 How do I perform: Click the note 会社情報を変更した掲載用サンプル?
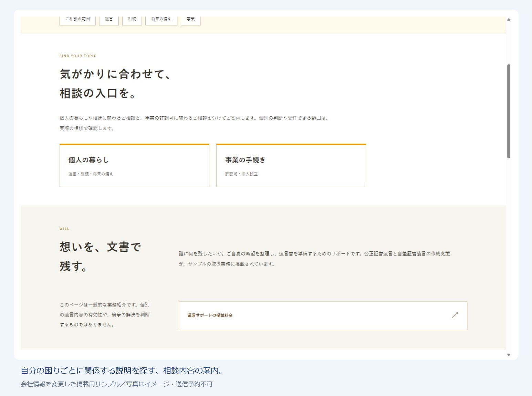tap(117, 384)
